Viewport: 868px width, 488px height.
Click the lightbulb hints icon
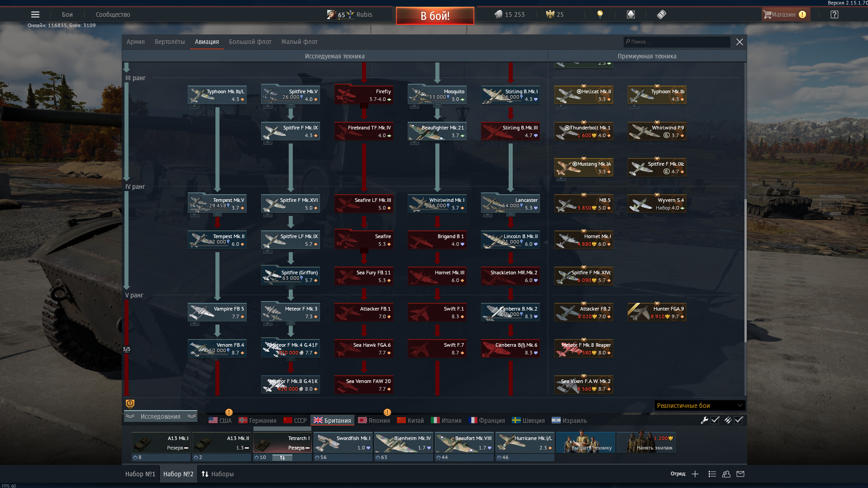coord(600,14)
